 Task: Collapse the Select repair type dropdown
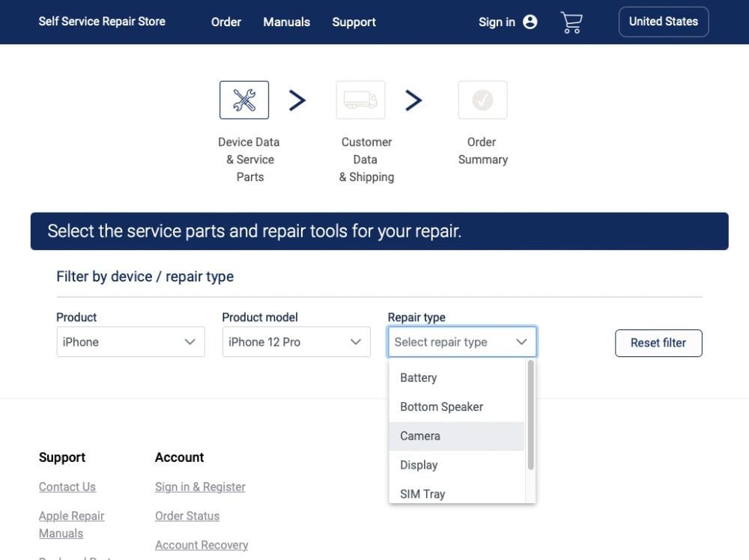tap(462, 342)
